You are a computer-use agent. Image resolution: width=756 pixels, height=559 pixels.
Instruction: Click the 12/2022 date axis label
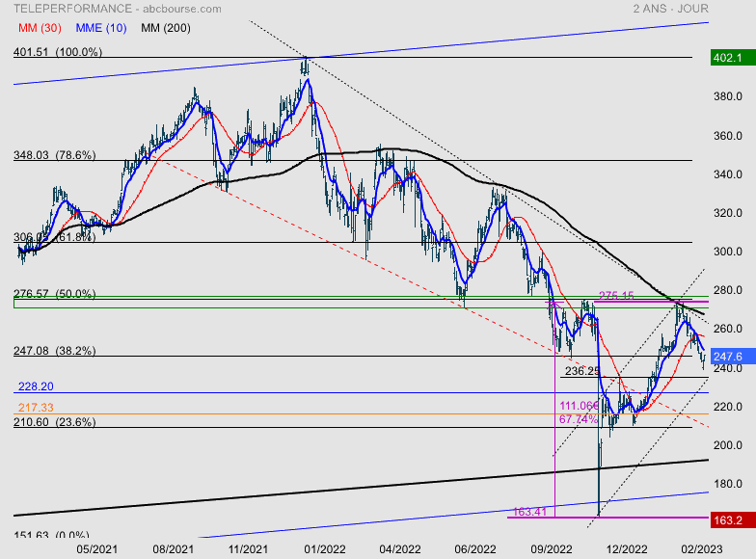coord(627,549)
